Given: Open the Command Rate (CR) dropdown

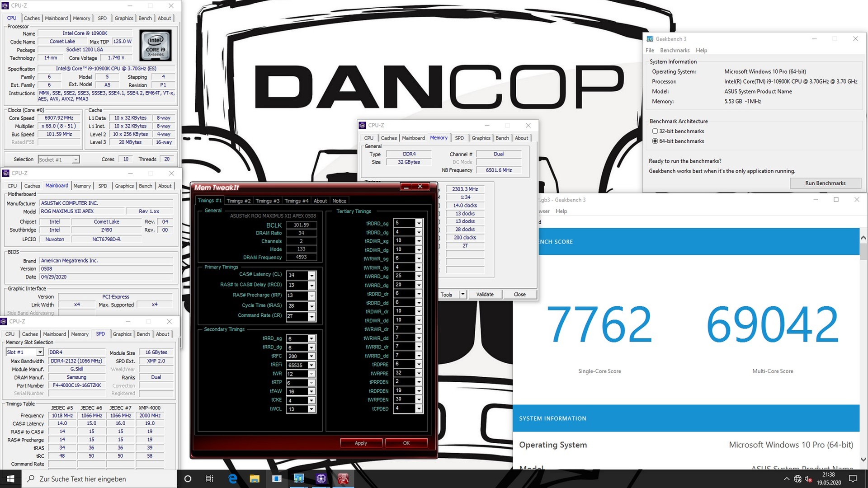Looking at the screenshot, I should [311, 316].
